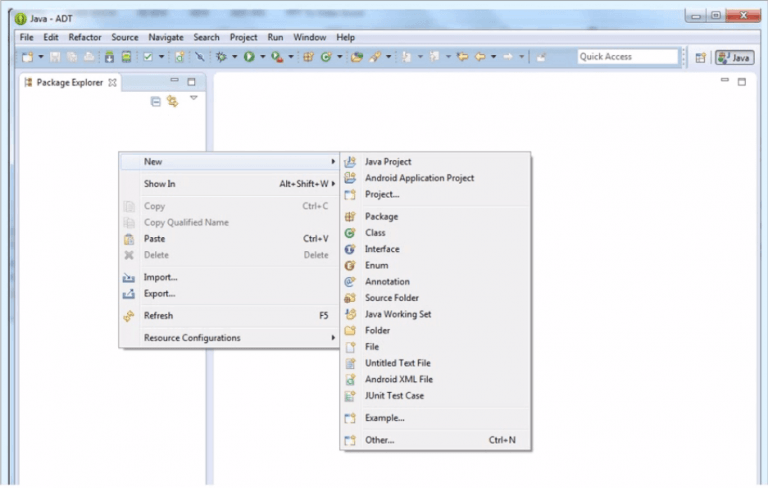Toggle Link with Editor in Package Explorer
768x488 pixels.
(x=172, y=101)
